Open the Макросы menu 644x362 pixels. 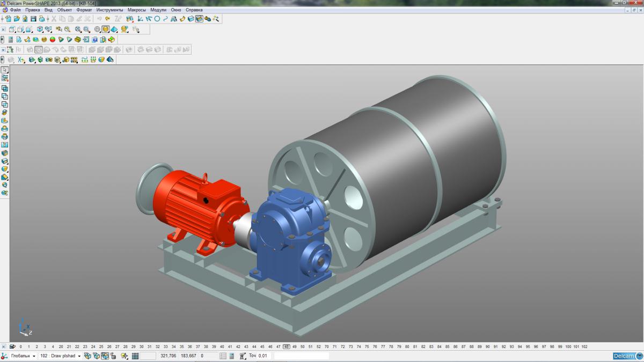tap(136, 10)
